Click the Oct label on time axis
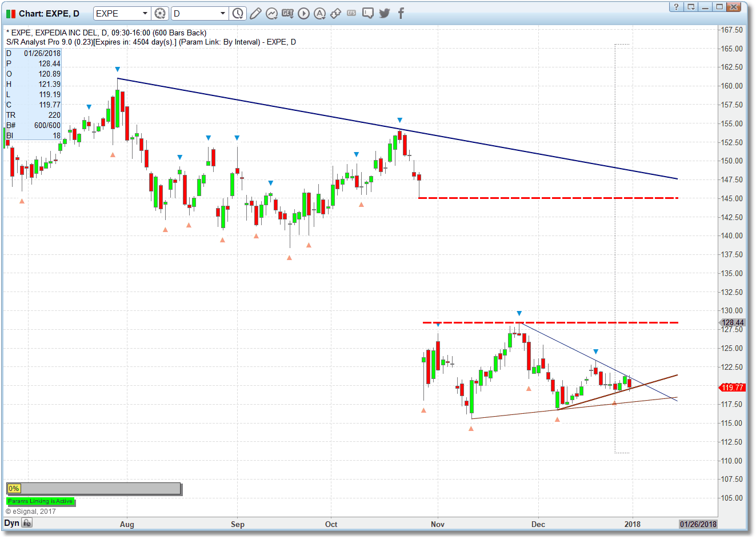756x539 pixels. tap(331, 524)
